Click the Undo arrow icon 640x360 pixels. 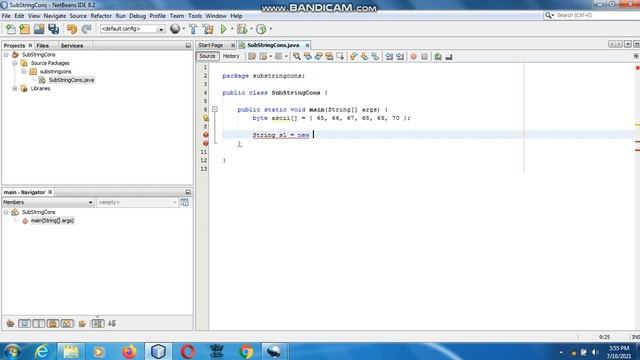pos(72,29)
